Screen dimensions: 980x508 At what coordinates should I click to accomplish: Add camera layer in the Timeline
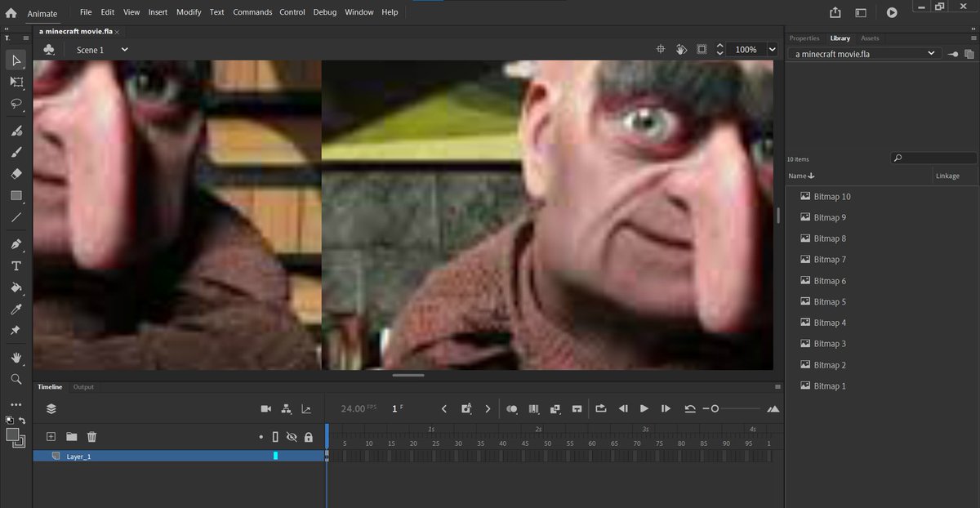265,408
